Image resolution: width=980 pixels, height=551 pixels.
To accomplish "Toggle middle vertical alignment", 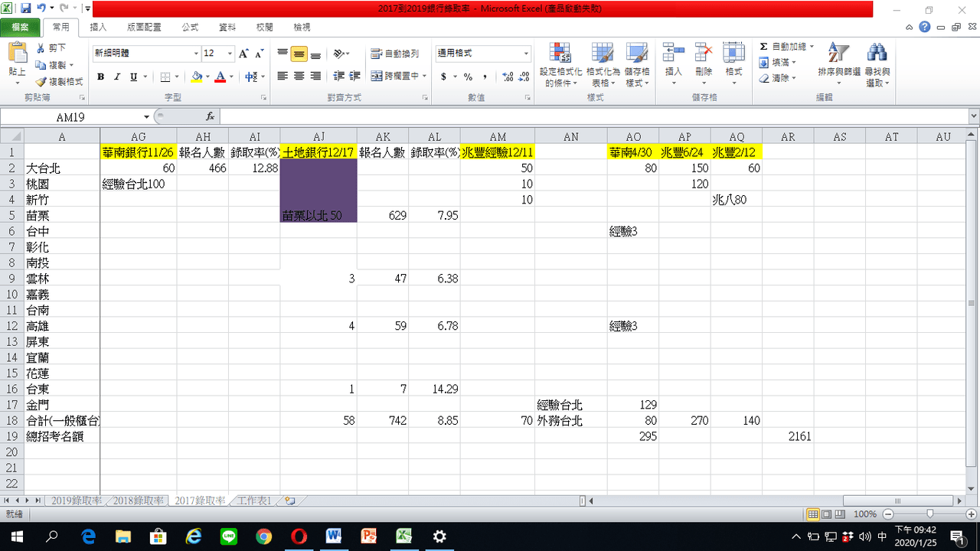I will [299, 54].
